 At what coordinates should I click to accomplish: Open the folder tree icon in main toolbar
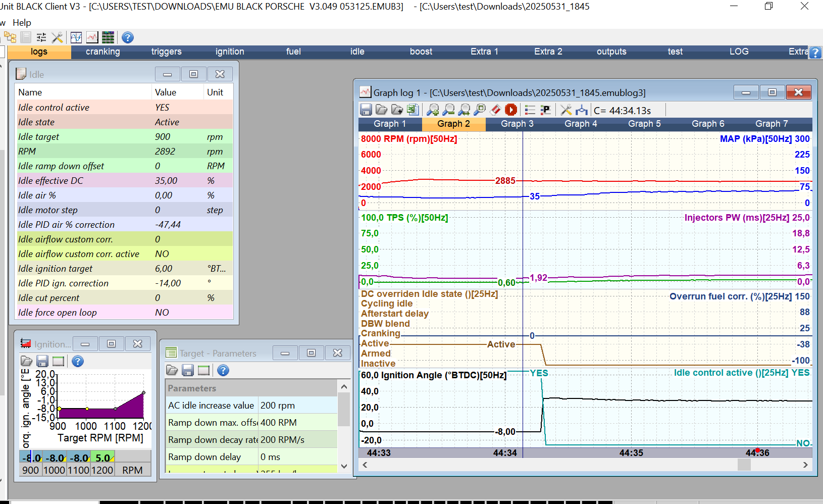(x=10, y=37)
